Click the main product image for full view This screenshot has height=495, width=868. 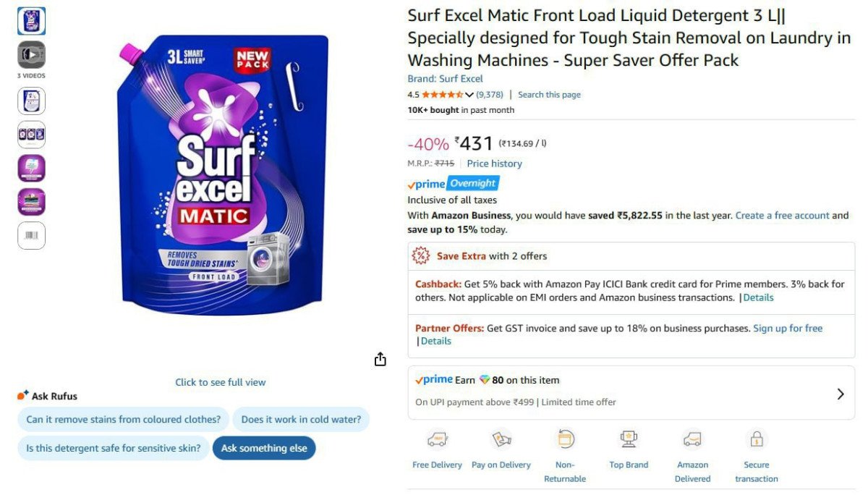tap(224, 174)
